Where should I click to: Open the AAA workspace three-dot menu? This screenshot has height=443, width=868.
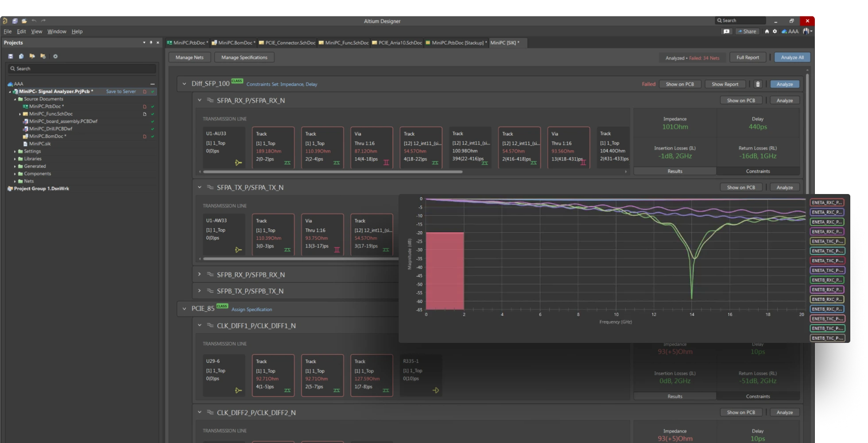152,84
